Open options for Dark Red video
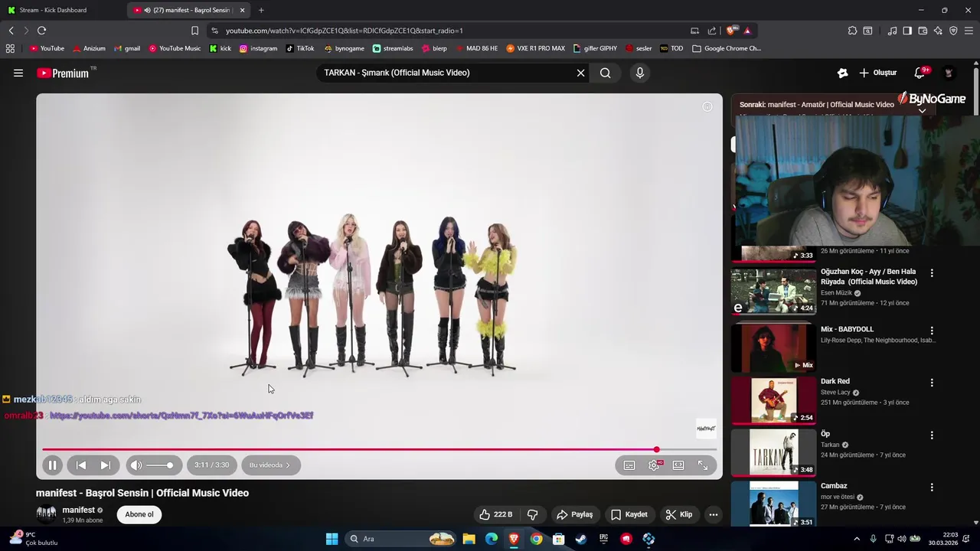Screen dimensions: 980x551 coord(932,383)
